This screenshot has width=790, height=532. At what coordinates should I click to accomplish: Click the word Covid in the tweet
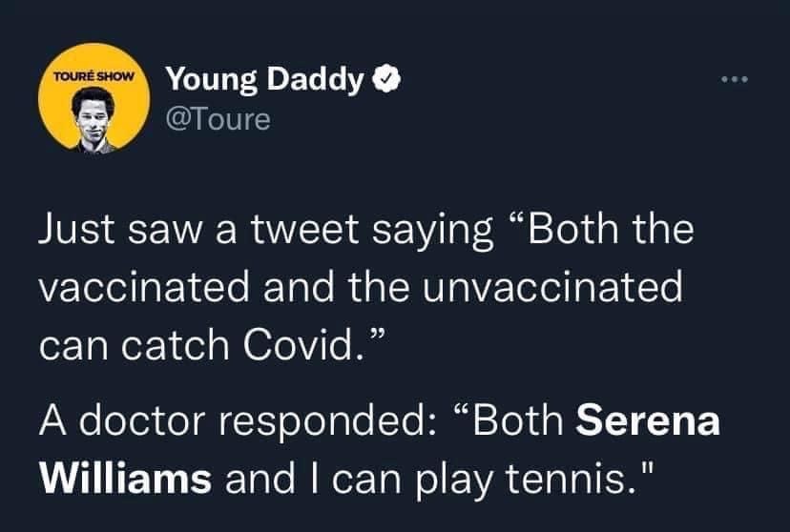click(303, 345)
